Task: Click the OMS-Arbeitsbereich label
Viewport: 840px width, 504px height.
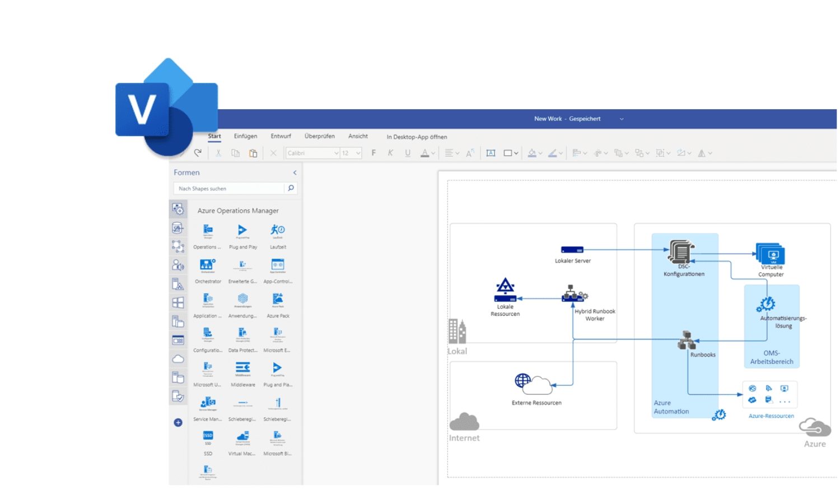Action: point(772,357)
